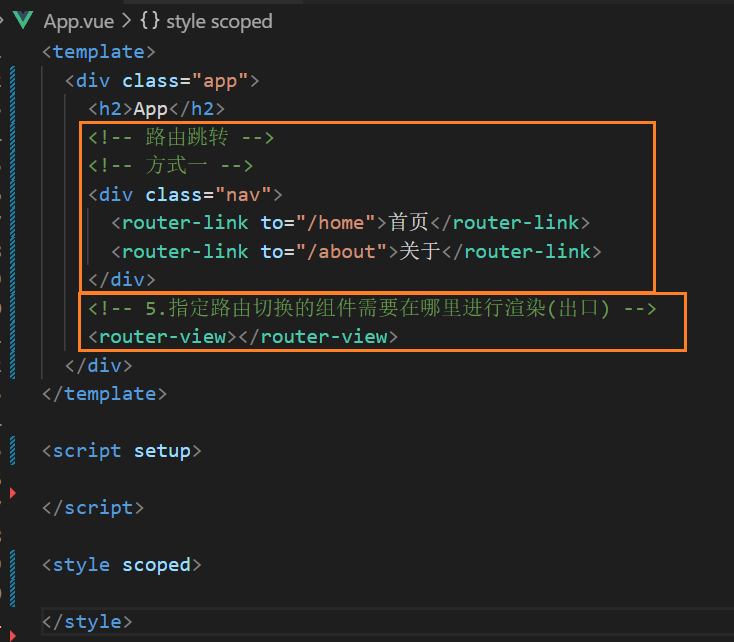Image resolution: width=734 pixels, height=642 pixels.
Task: Click the div class="nav" line
Action: click(x=185, y=194)
